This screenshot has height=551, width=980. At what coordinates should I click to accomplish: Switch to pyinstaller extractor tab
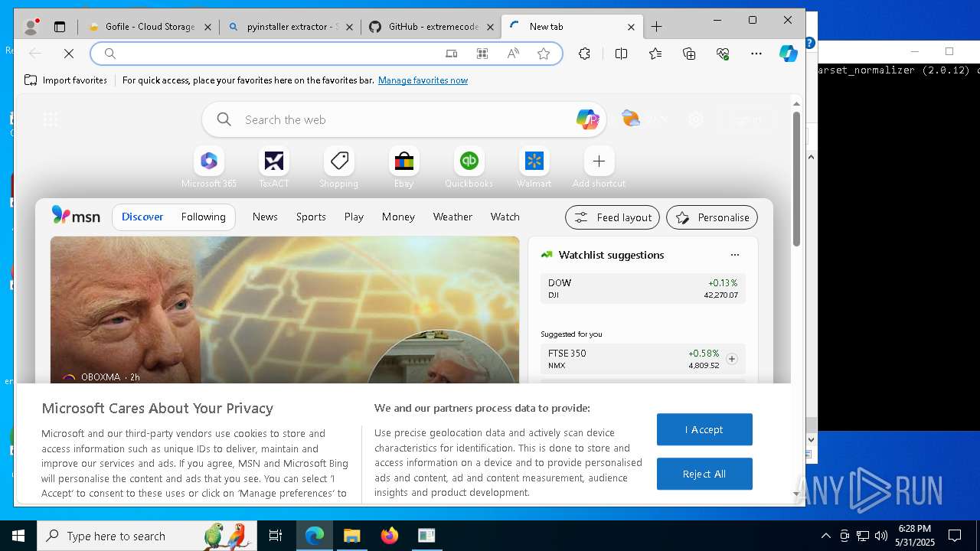(291, 27)
